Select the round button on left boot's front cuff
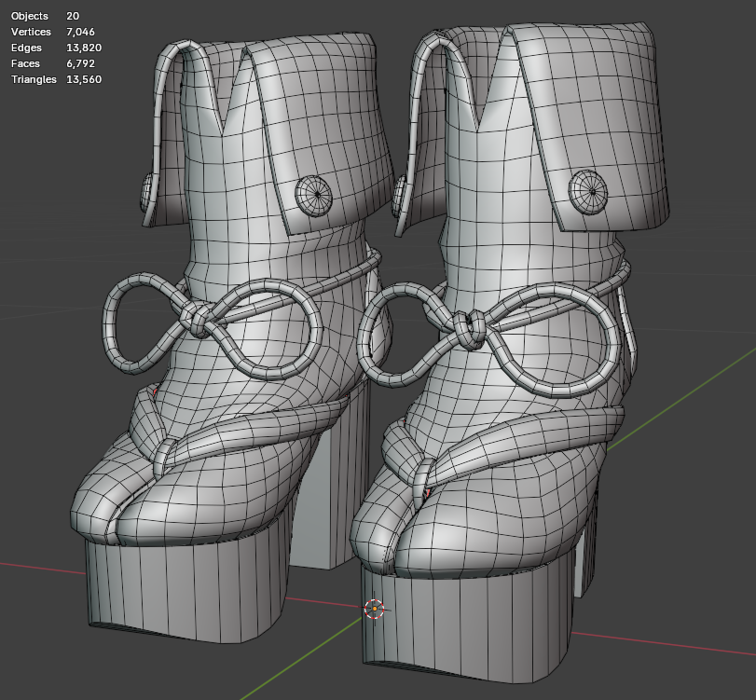Screen dimensions: 756x700 [314, 195]
